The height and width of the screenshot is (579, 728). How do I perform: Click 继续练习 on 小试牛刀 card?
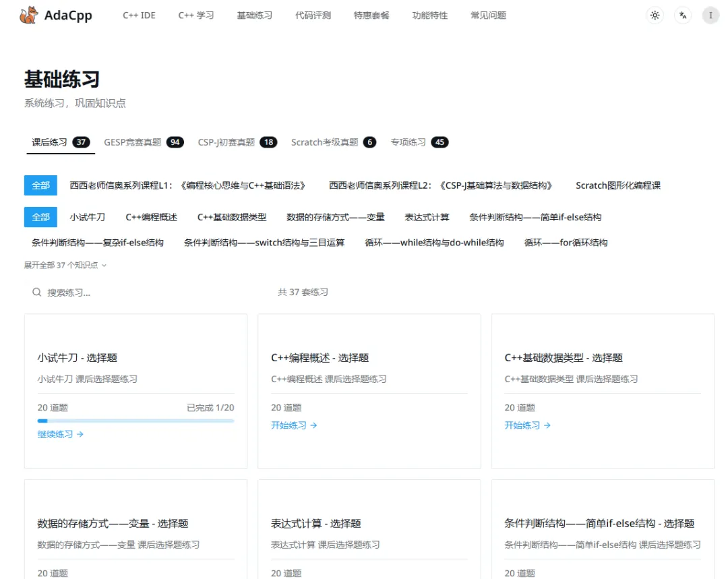[61, 434]
